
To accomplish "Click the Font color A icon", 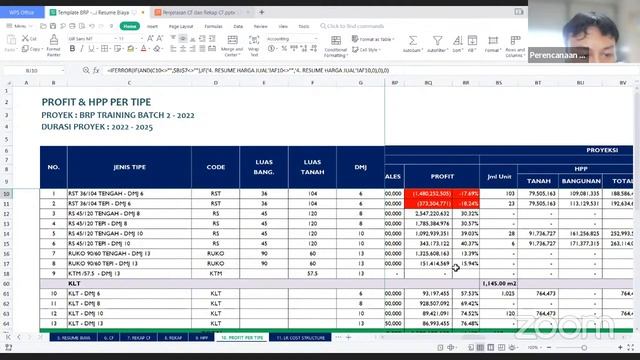I will [143, 49].
